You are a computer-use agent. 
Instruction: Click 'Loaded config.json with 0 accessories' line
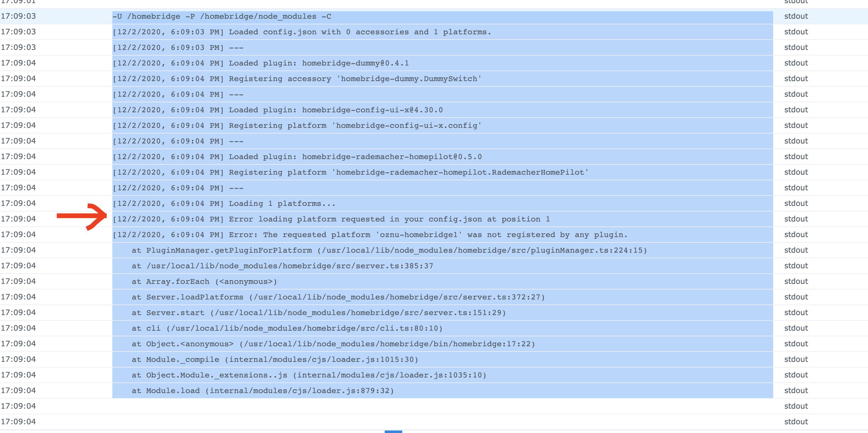(x=302, y=32)
